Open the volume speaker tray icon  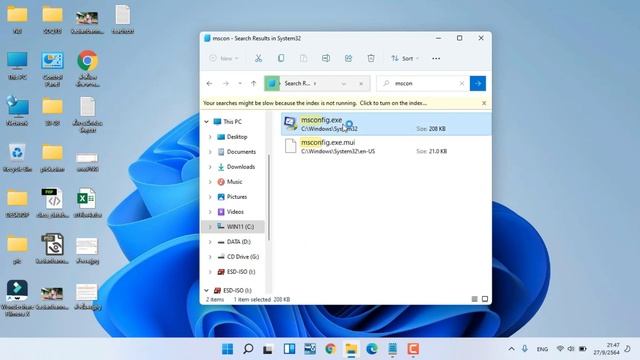pos(571,349)
